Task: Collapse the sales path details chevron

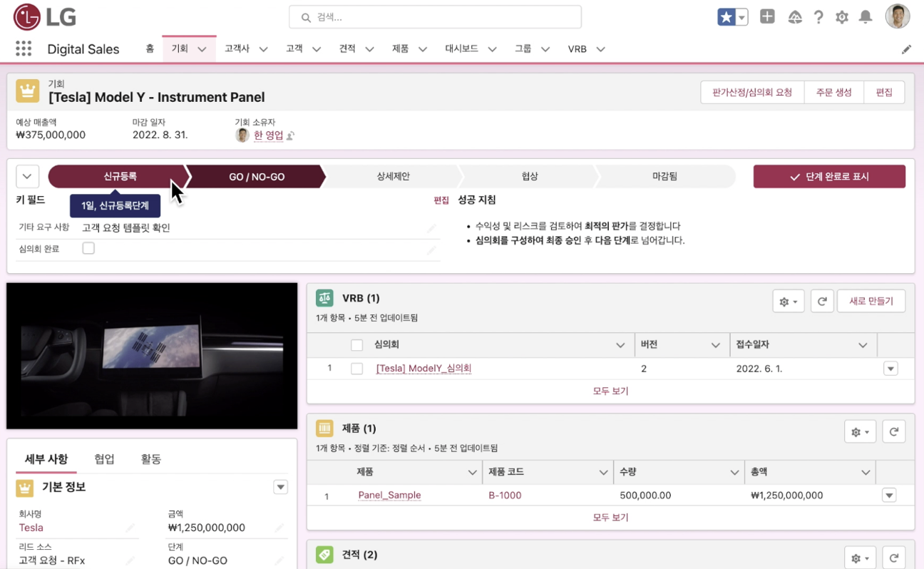Action: click(27, 176)
